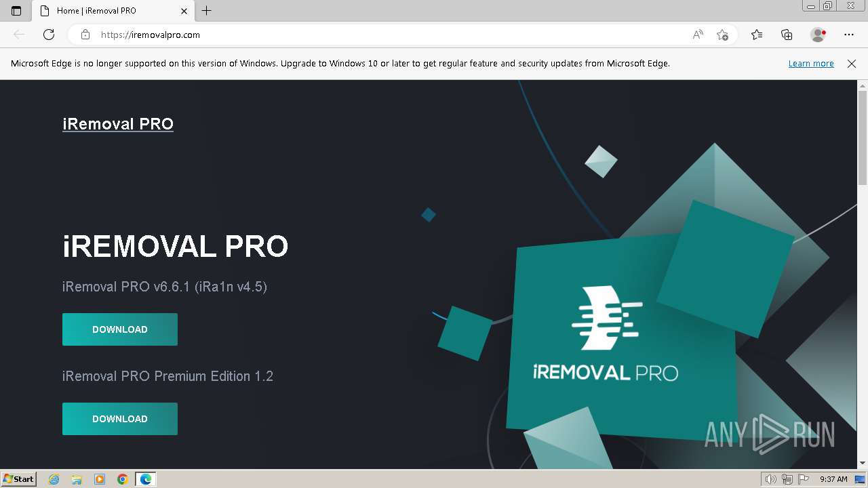Click the iRemoval PRO header link
868x488 pixels.
click(118, 124)
